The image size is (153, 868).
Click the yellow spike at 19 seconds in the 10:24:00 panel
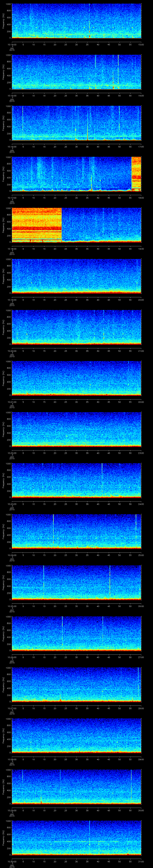(53, 529)
